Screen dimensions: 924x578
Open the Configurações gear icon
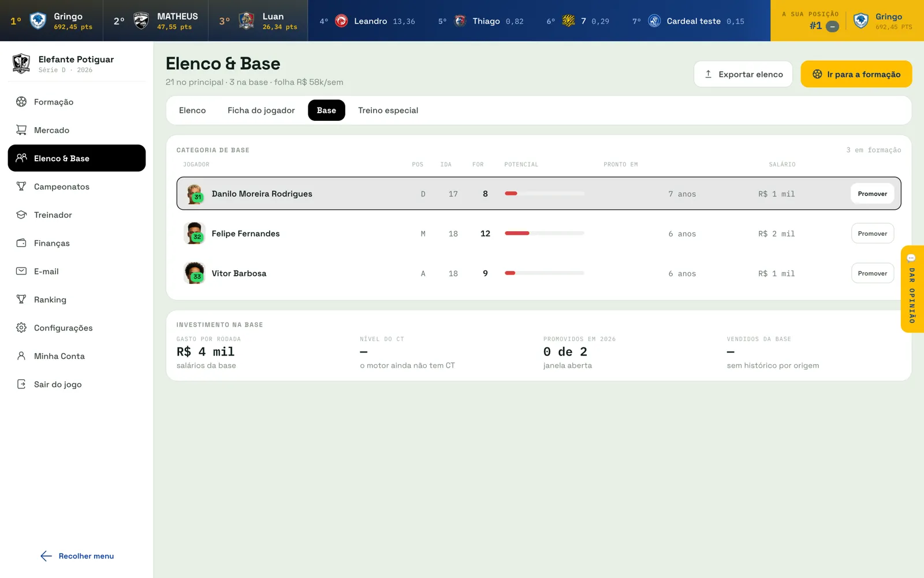click(x=21, y=328)
